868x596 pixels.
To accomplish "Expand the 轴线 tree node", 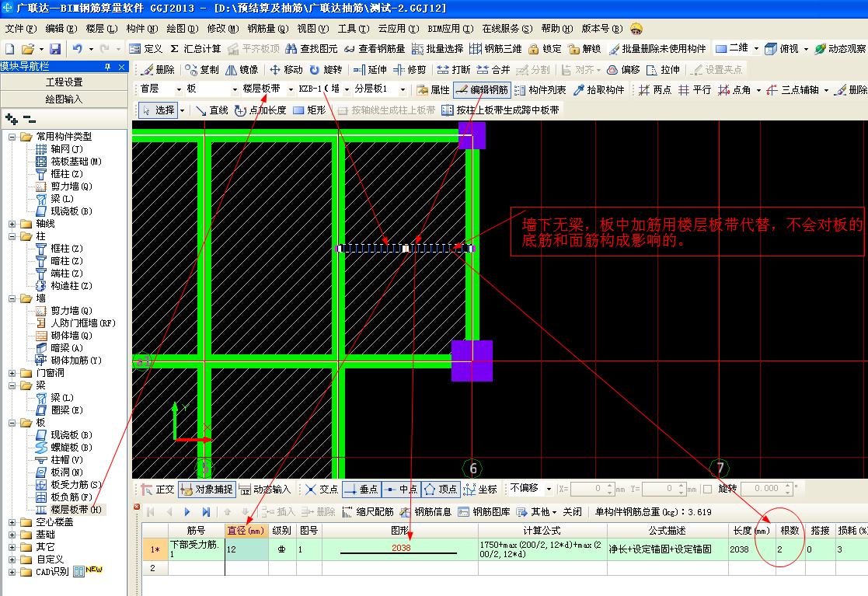I will pos(12,224).
